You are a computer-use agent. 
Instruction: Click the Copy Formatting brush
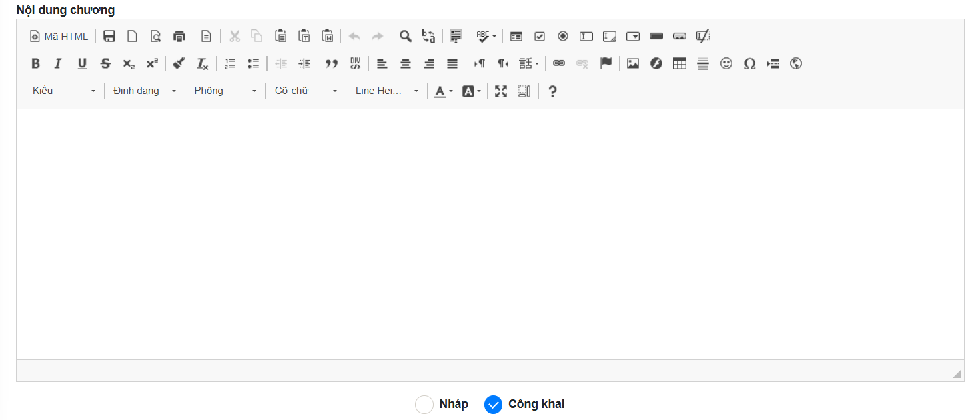179,63
